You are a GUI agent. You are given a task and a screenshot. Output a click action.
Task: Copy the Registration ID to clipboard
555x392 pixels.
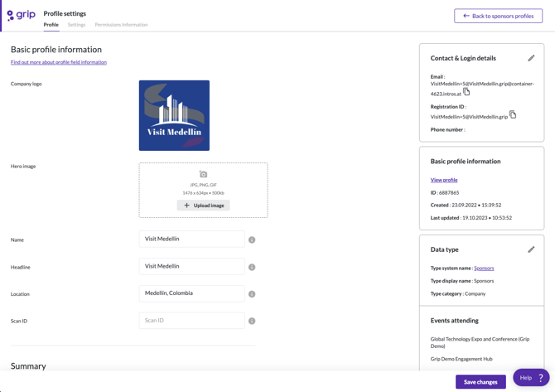pos(513,114)
